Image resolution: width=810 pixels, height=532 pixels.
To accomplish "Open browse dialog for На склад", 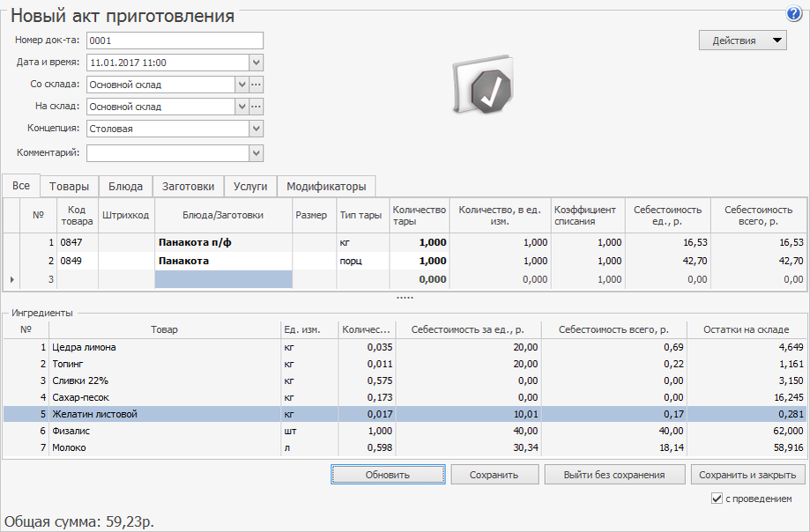I will [256, 107].
